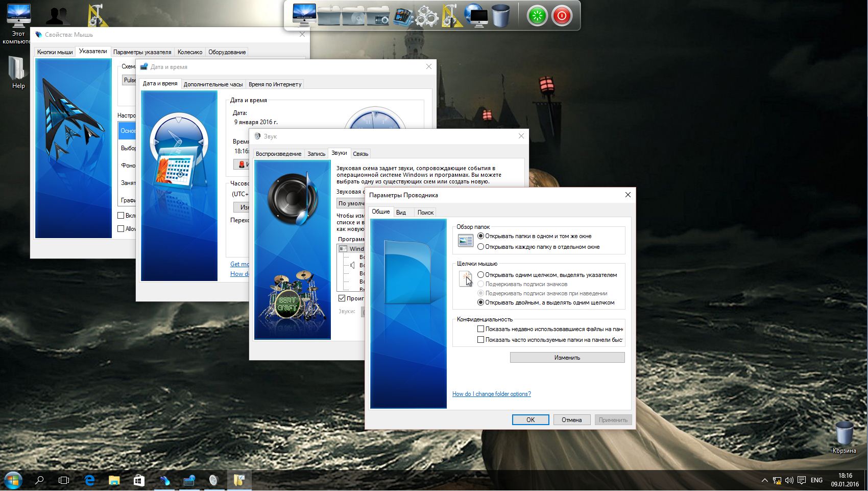Click the red power button in dock
Viewport: 868px width, 491px height.
562,16
